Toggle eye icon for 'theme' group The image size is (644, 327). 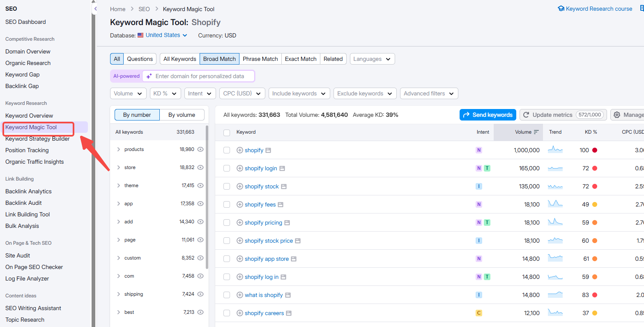point(200,186)
